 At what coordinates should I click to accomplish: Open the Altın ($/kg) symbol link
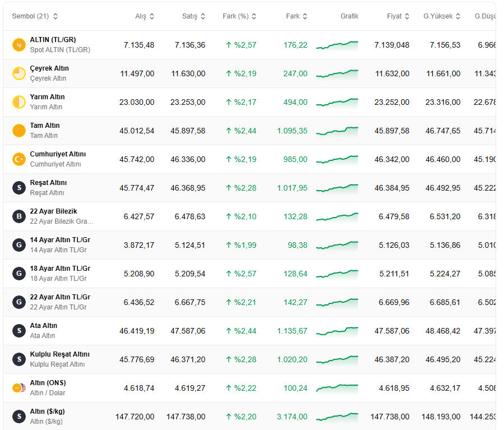coord(47,411)
